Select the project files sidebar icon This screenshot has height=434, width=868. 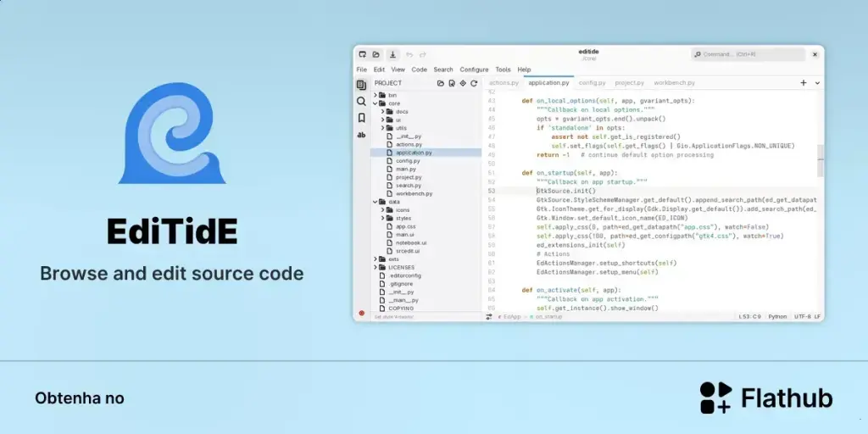tap(361, 85)
